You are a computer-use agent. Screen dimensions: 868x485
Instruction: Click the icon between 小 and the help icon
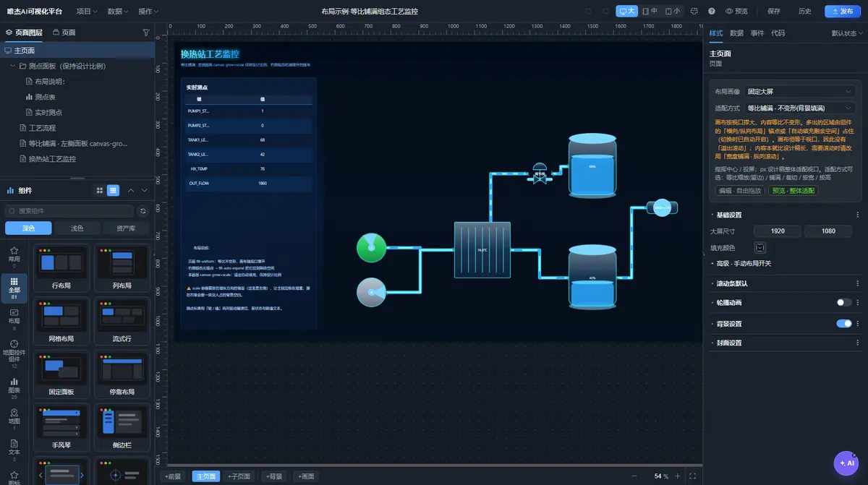pyautogui.click(x=694, y=12)
